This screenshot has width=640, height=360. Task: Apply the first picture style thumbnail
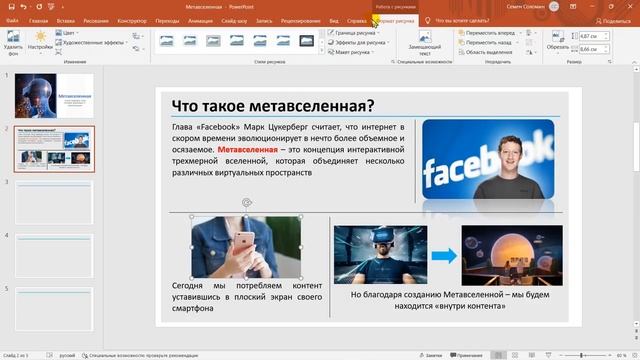pyautogui.click(x=167, y=40)
